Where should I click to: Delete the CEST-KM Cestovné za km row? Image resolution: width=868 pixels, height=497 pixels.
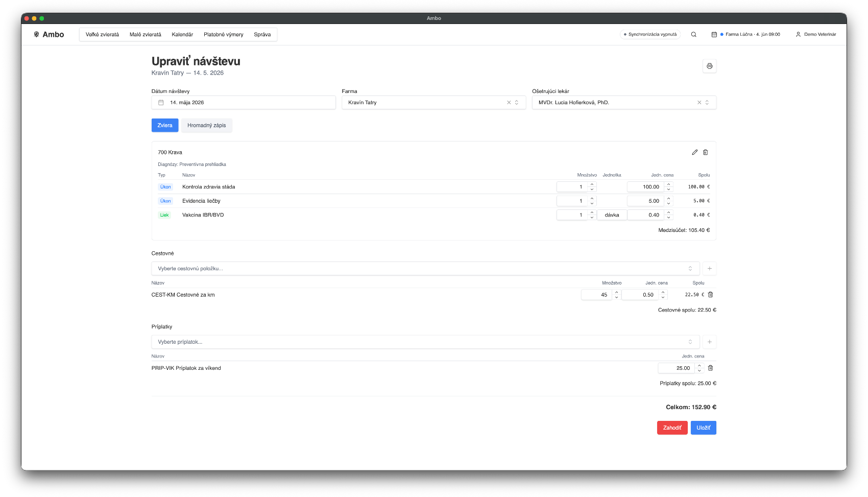pyautogui.click(x=710, y=295)
